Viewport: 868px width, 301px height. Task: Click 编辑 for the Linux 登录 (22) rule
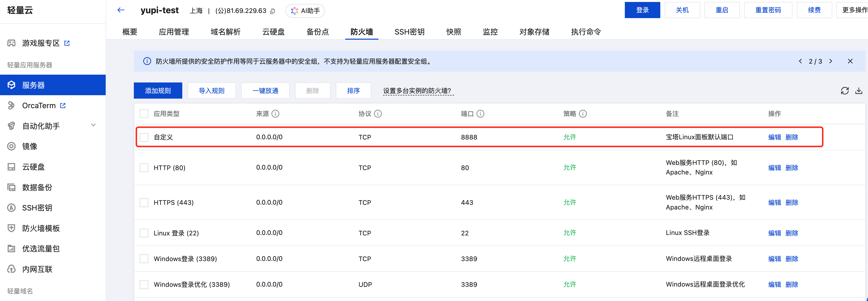(774, 233)
